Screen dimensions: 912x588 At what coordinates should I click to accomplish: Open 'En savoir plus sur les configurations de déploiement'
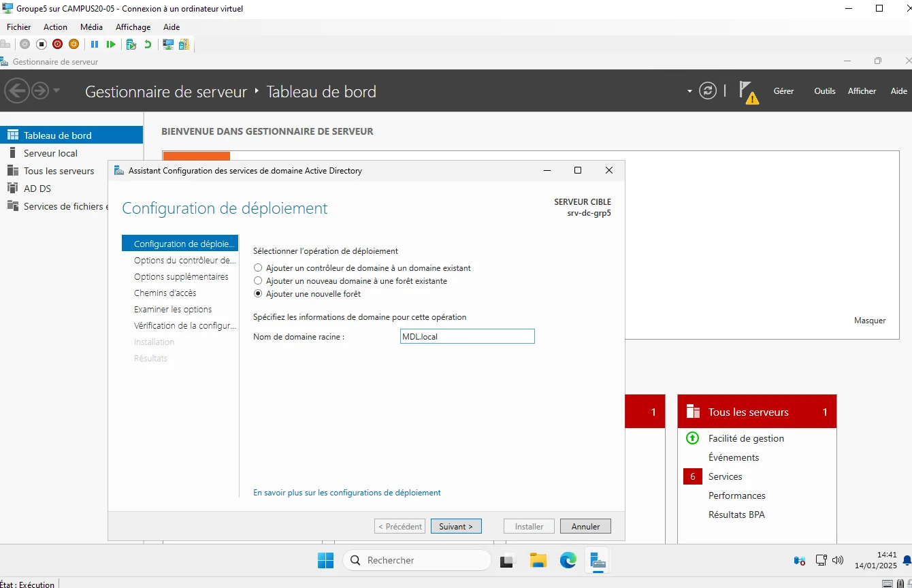coord(347,493)
